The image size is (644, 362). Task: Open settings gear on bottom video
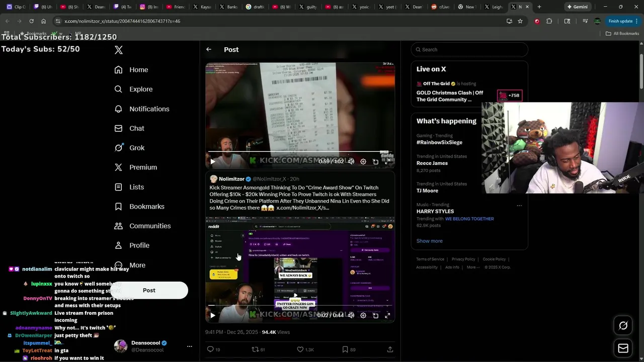click(363, 315)
